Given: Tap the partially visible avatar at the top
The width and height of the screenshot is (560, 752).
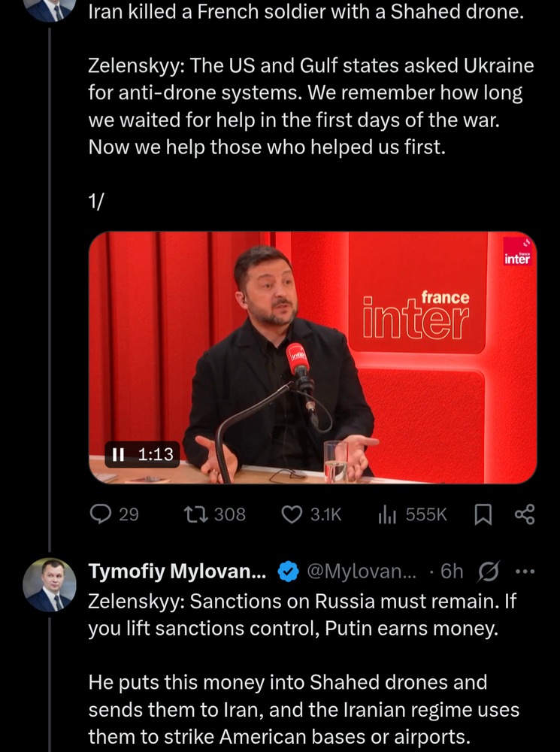Looking at the screenshot, I should tap(52, 9).
